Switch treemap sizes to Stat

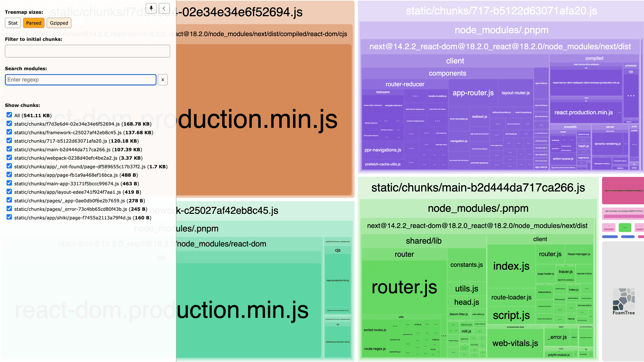tap(13, 23)
